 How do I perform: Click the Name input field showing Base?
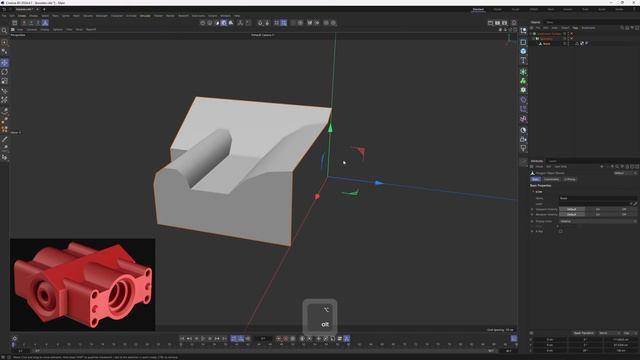coord(598,198)
